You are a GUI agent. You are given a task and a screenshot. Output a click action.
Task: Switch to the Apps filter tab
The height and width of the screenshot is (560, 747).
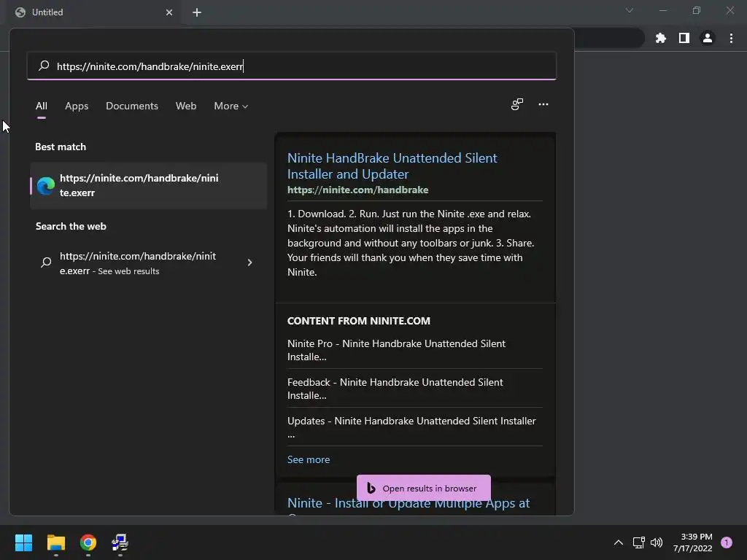coord(77,106)
